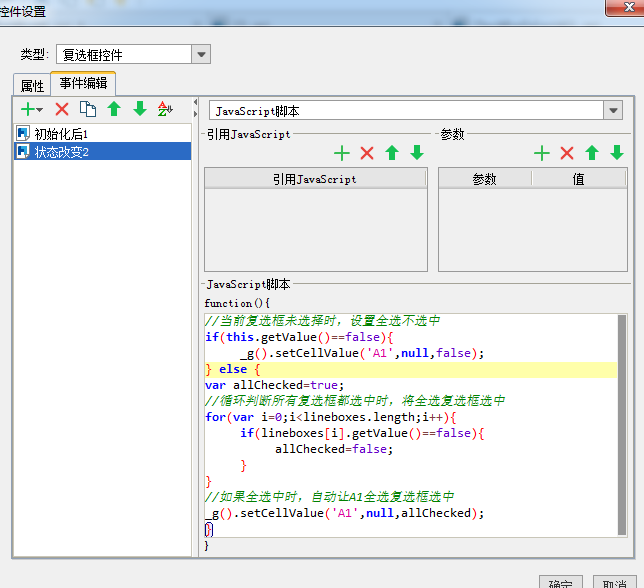The image size is (644, 588).
Task: Click code line 'var allChecked=true;'
Action: (x=274, y=385)
